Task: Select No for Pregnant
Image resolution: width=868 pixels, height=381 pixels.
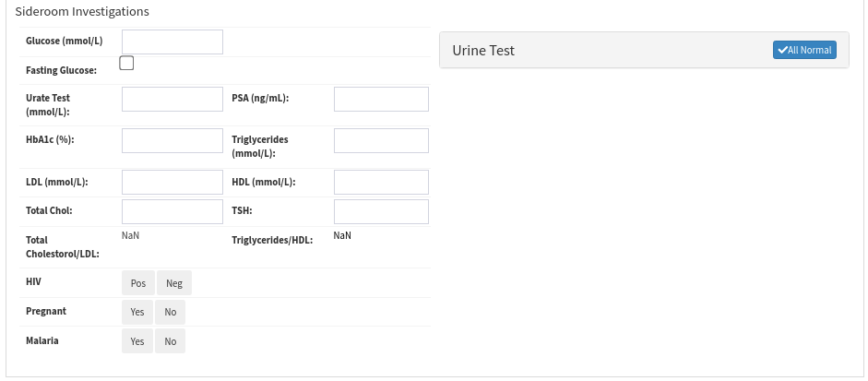Action: (171, 312)
